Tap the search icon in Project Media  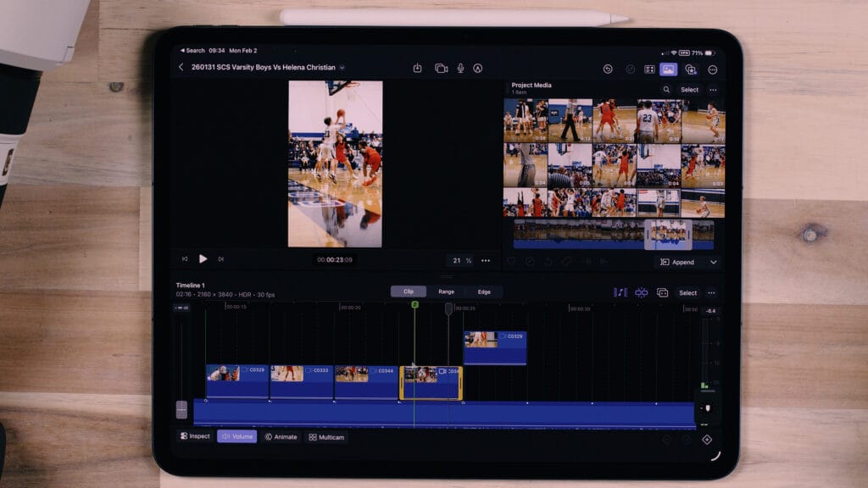pyautogui.click(x=666, y=90)
